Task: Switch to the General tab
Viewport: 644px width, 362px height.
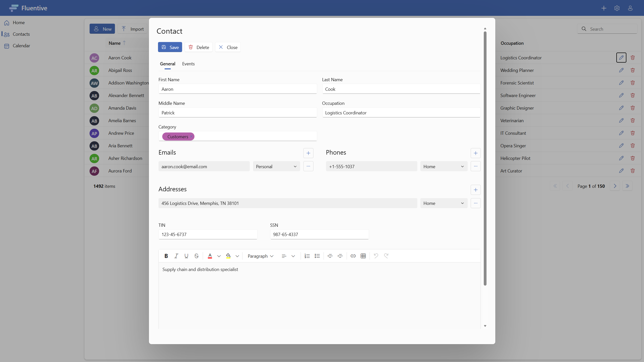Action: (x=168, y=64)
